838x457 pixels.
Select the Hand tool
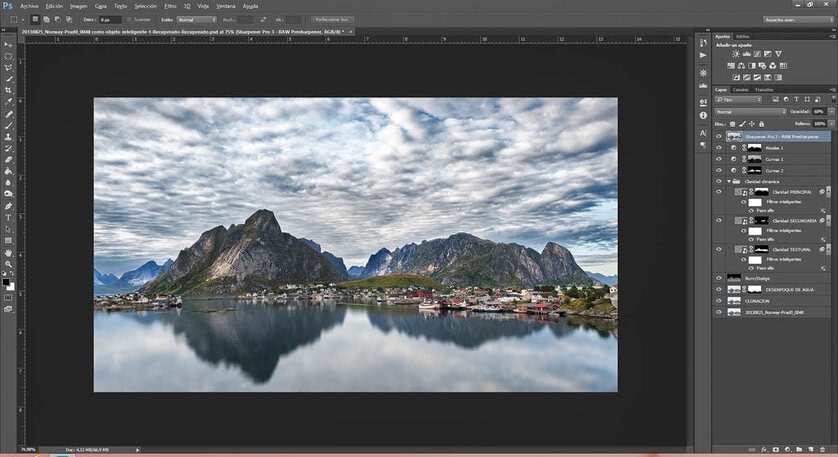coord(9,253)
